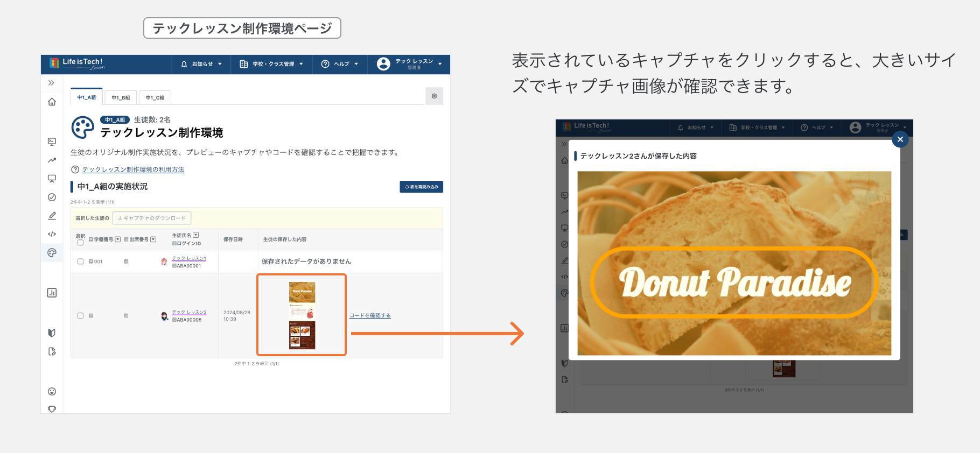Switch to the 中1_C組 tab
980x453 pixels.
pyautogui.click(x=155, y=97)
